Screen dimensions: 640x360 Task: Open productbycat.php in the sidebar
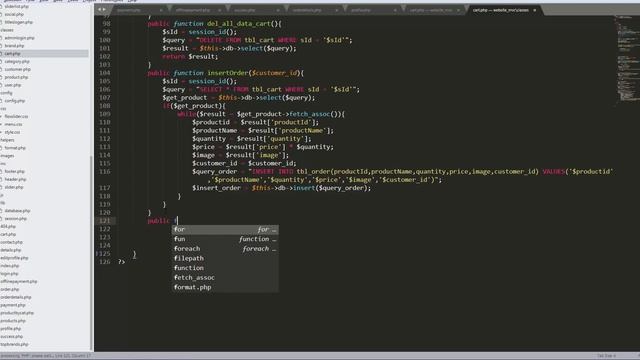(17, 313)
